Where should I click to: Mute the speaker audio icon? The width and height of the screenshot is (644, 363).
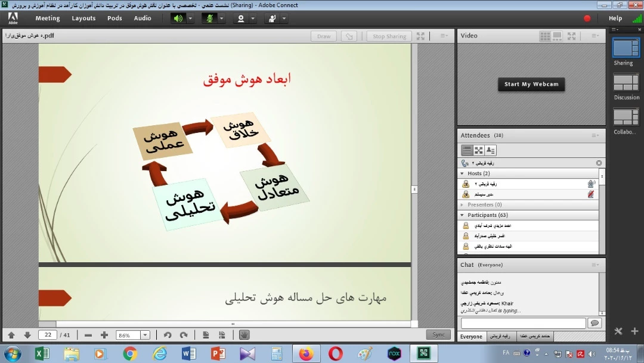178,18
